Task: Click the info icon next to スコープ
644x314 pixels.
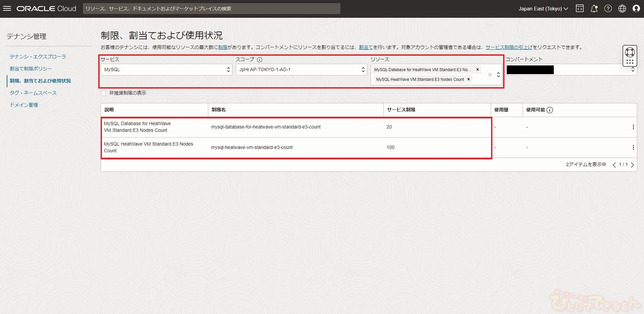Action: 260,60
